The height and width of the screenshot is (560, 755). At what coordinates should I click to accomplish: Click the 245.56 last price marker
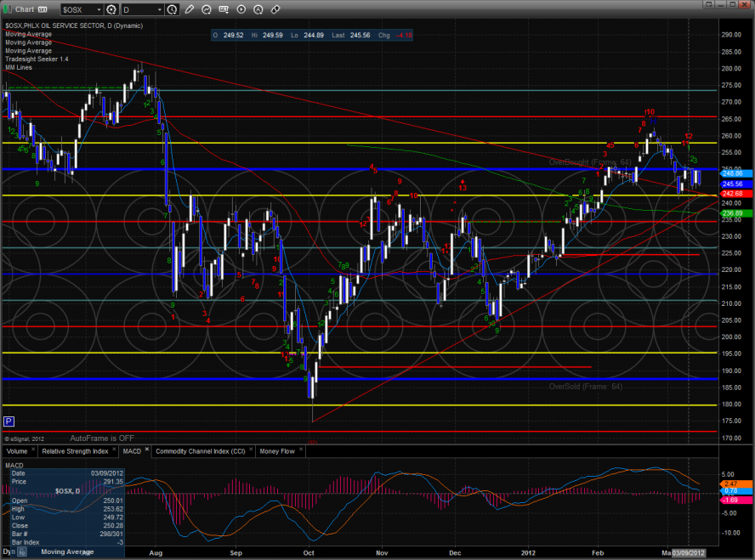click(733, 184)
